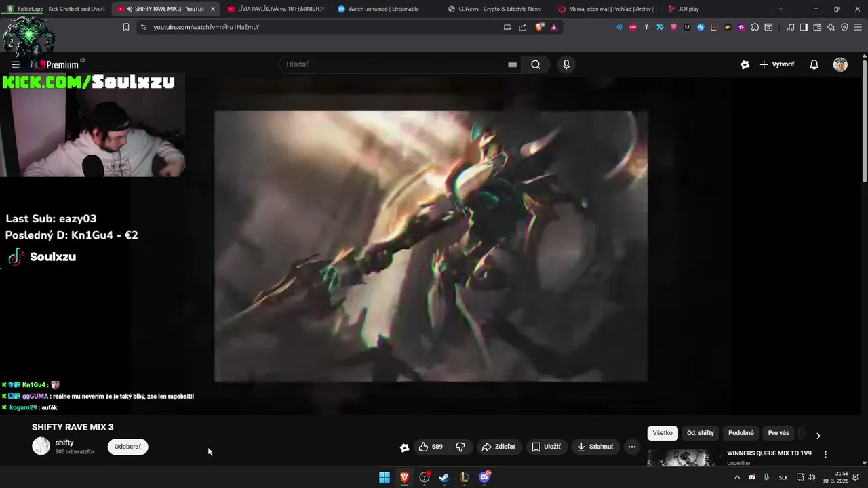Image resolution: width=868 pixels, height=488 pixels.
Task: Download the video with Stiahnuť
Action: (595, 447)
